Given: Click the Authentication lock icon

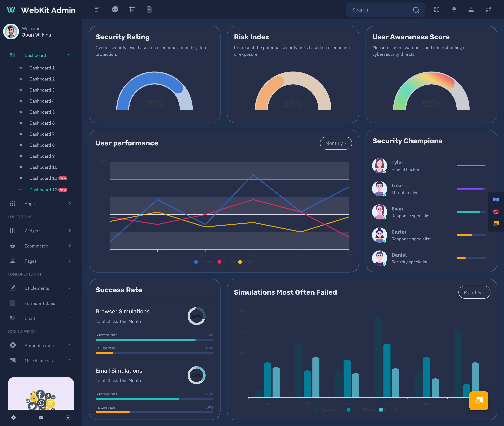Looking at the screenshot, I should tap(13, 345).
